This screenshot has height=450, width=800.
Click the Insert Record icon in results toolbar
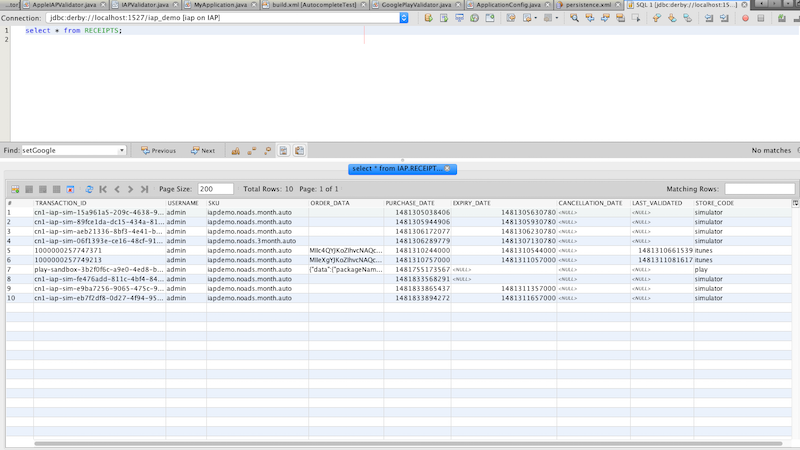[x=15, y=189]
